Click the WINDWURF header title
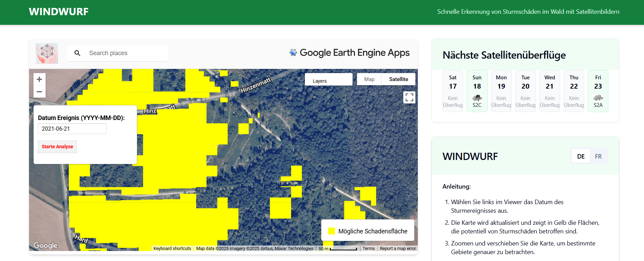The width and height of the screenshot is (644, 261). pos(59,12)
